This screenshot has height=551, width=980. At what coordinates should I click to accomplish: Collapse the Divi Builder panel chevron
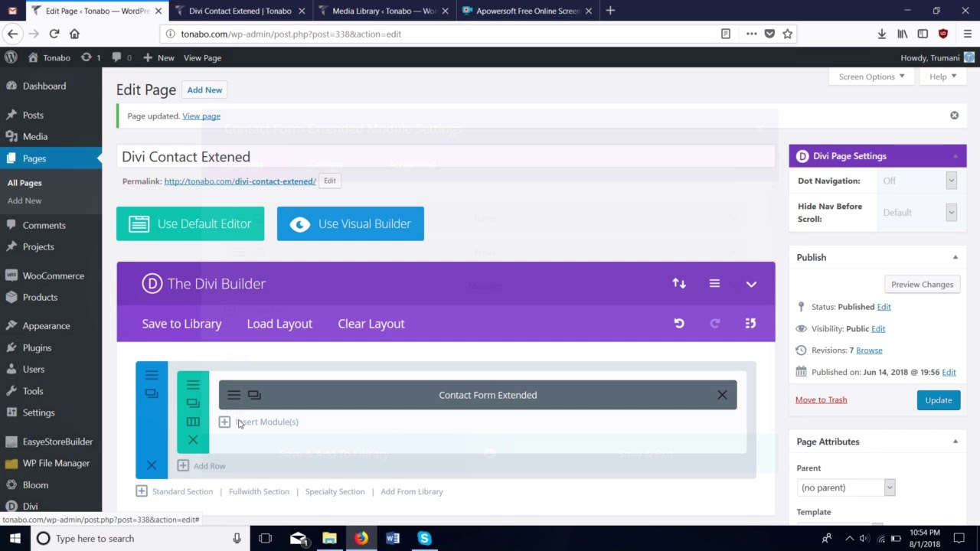point(751,284)
